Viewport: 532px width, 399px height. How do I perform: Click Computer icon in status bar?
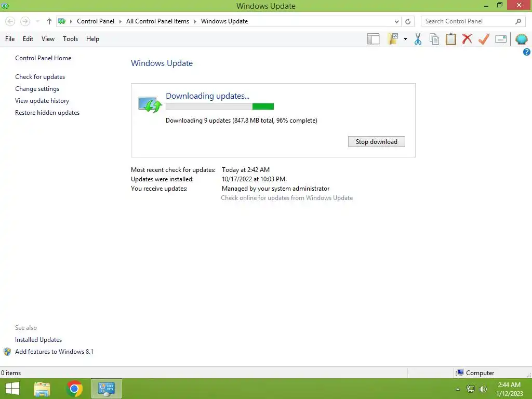(x=459, y=373)
